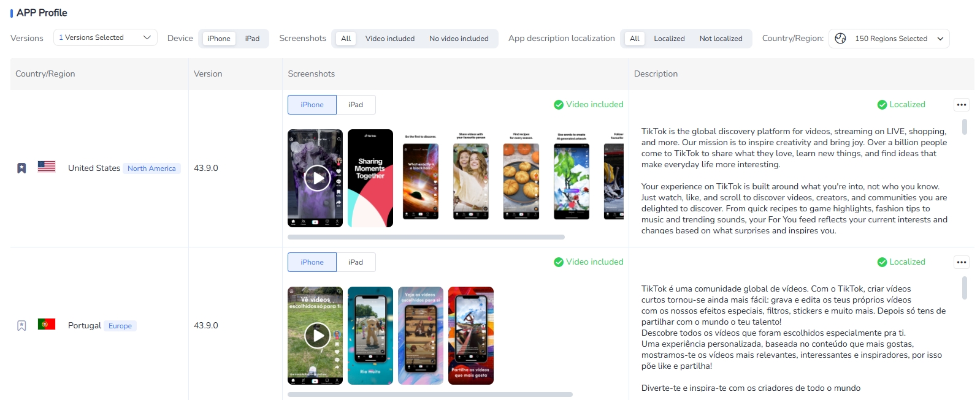Open the black hole screenshot in United States row
This screenshot has height=400, width=980.
click(421, 178)
